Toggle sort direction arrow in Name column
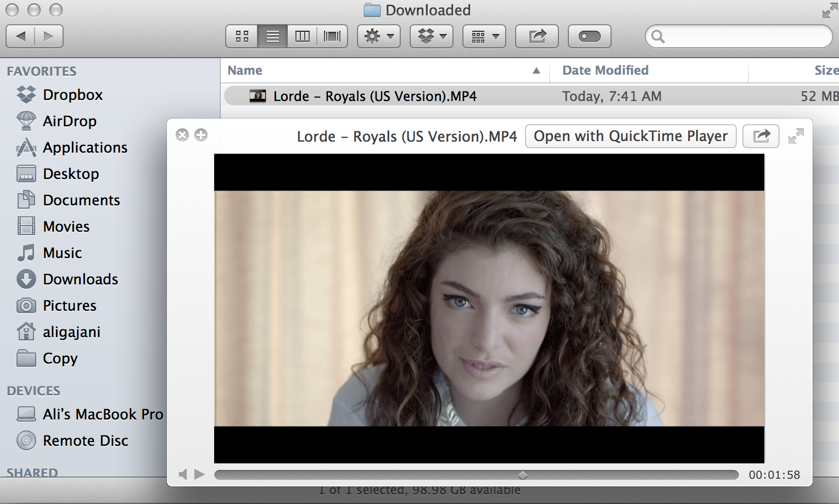The height and width of the screenshot is (504, 839). 536,70
